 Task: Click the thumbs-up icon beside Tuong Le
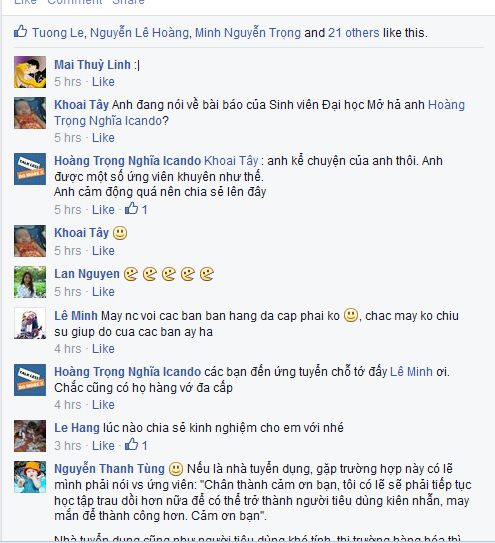coord(20,32)
